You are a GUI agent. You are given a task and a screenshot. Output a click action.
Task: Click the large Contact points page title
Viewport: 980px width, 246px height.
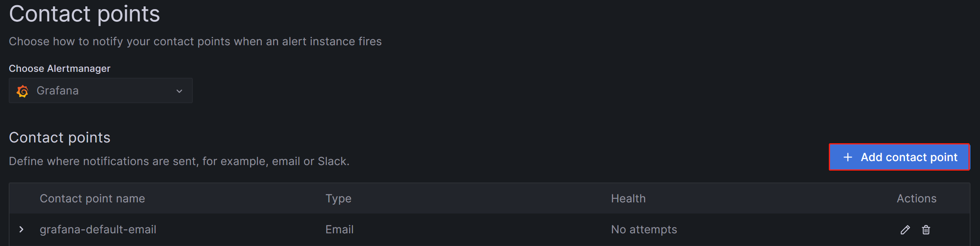[85, 14]
